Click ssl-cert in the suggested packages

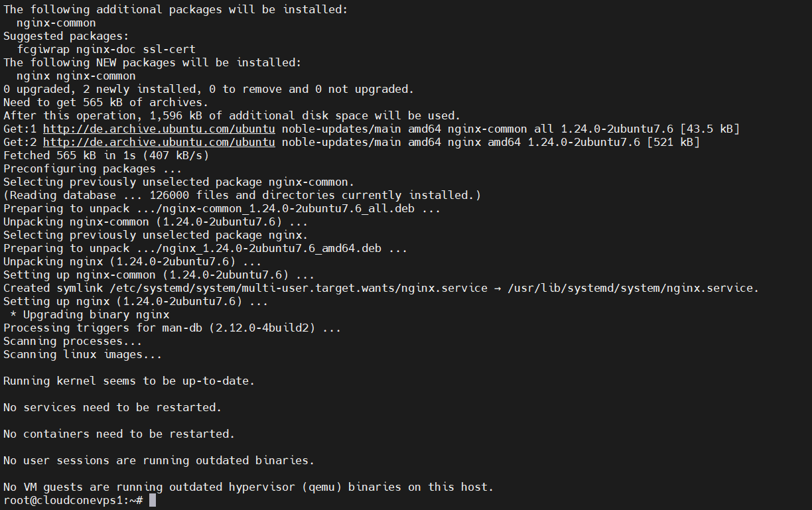tap(169, 49)
